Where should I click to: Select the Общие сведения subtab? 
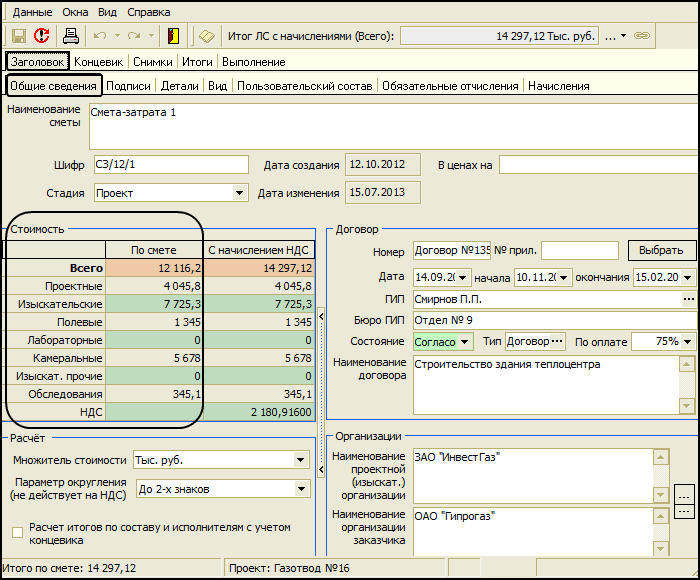54,86
